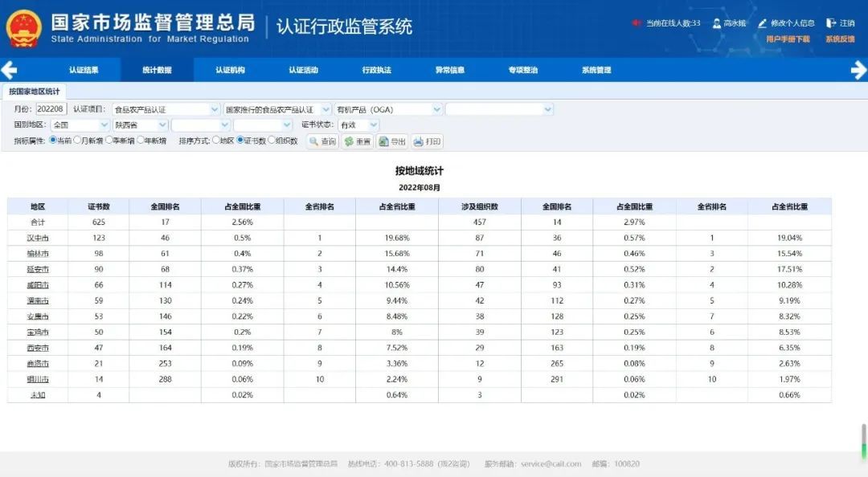Click the 注销 logout icon
Image resolution: width=868 pixels, height=477 pixels.
coord(831,23)
